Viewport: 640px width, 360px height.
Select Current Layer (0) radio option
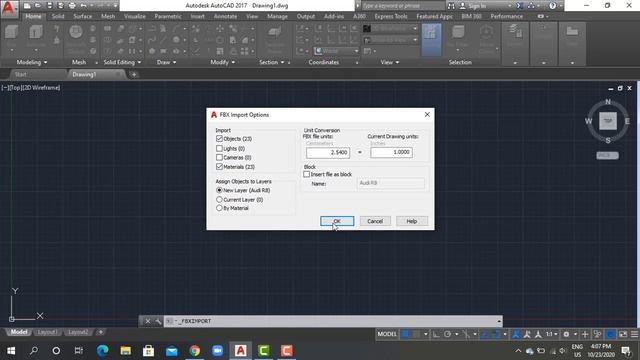point(219,200)
